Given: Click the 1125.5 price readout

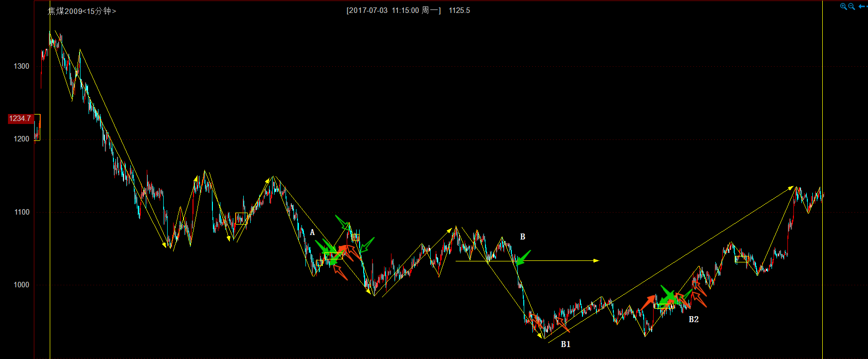Looking at the screenshot, I should [459, 10].
